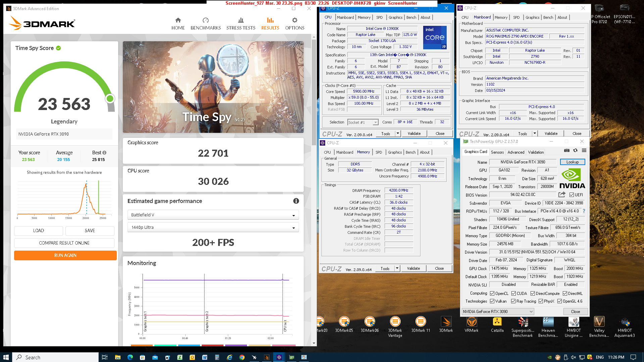Screen dimensions: 644x362
Task: Click Validate in the CPU-Z Memory window
Action: pyautogui.click(x=413, y=268)
